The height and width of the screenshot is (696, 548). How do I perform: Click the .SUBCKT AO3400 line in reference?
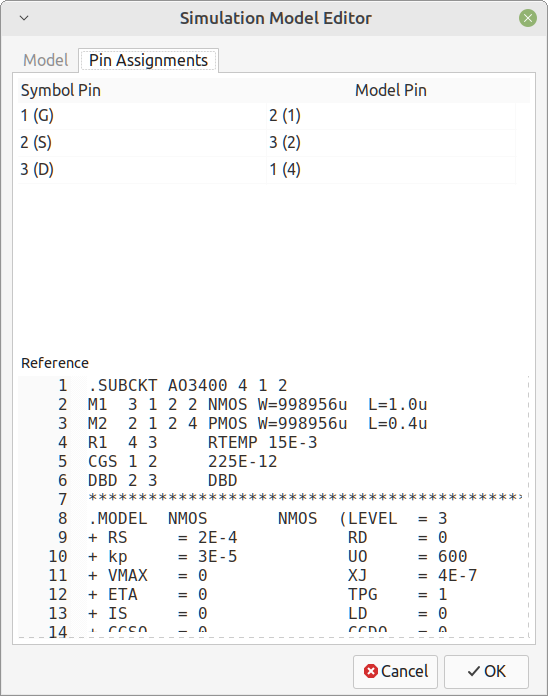pyautogui.click(x=188, y=385)
